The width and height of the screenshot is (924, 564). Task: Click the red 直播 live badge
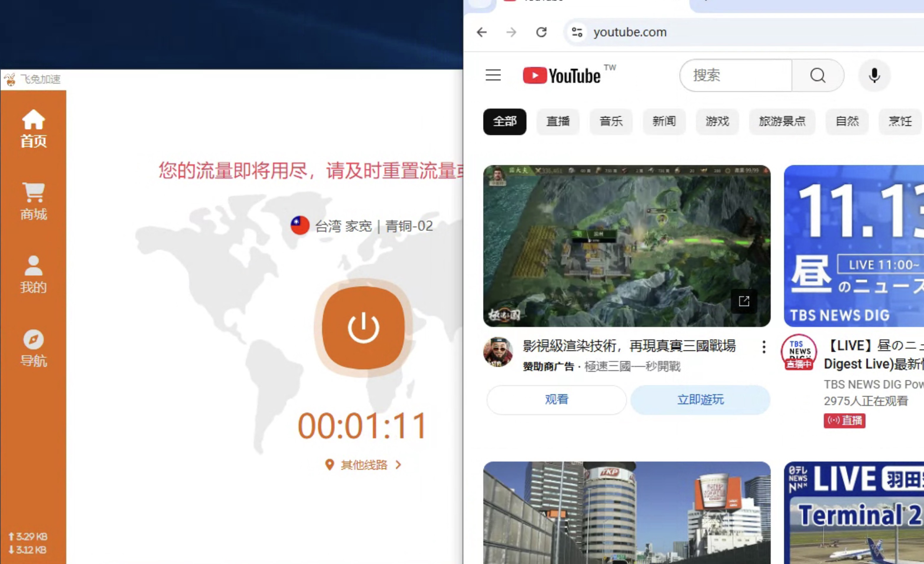(845, 420)
